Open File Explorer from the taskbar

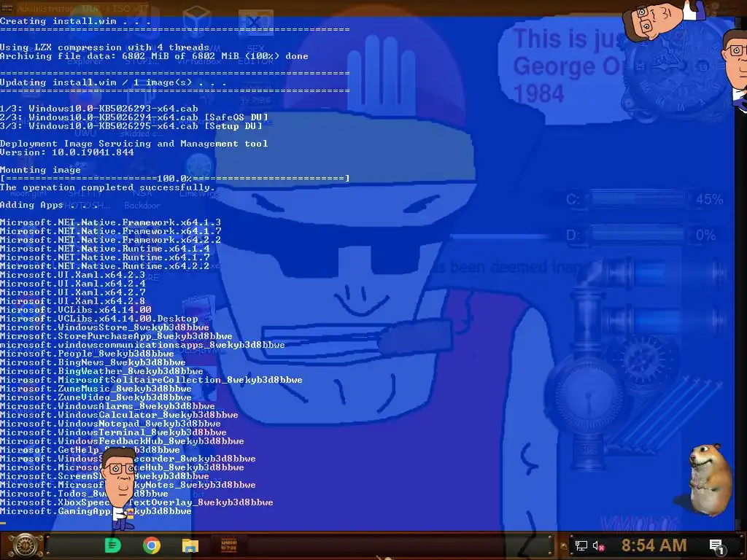(x=190, y=545)
